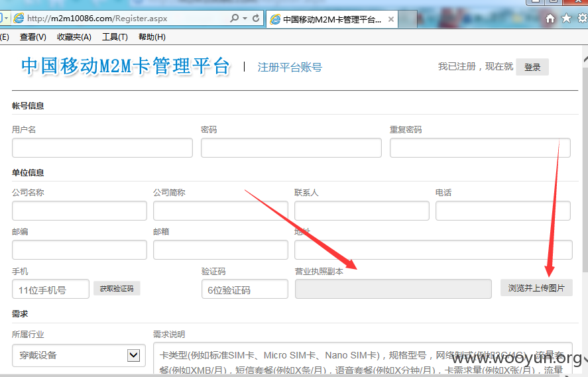
Task: Click 浏览并上传图片 upload button
Action: 536,288
